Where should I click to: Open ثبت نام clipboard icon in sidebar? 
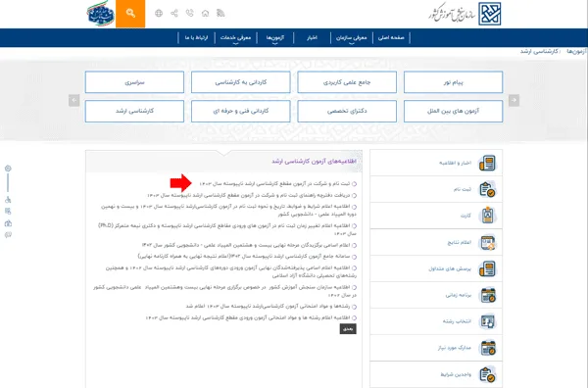point(487,189)
